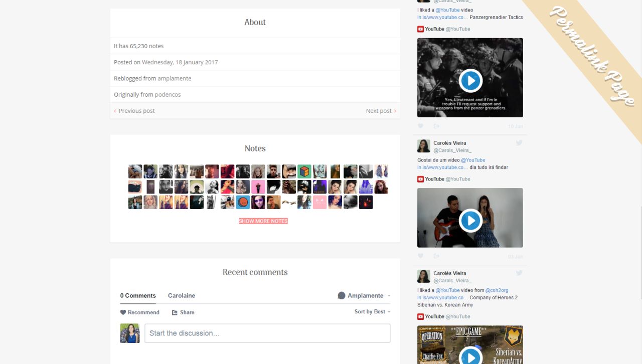Open the dark avatar with red glow in Notes
The height and width of the screenshot is (364, 642).
(366, 202)
